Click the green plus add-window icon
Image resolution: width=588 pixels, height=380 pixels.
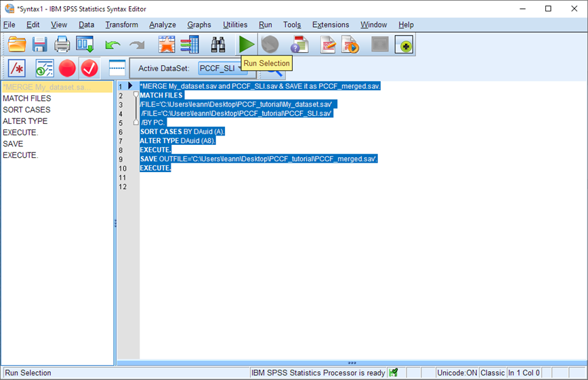[x=404, y=44]
